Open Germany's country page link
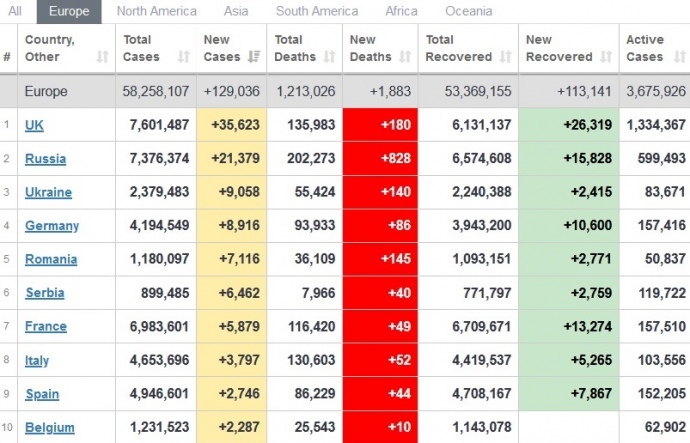Viewport: 690px width, 443px height. click(x=52, y=226)
